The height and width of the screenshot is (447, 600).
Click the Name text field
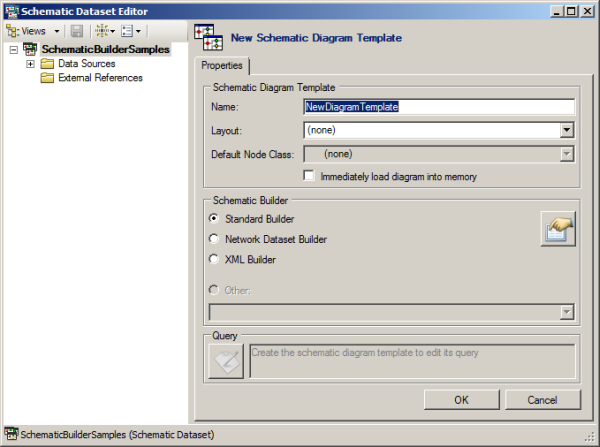[438, 106]
